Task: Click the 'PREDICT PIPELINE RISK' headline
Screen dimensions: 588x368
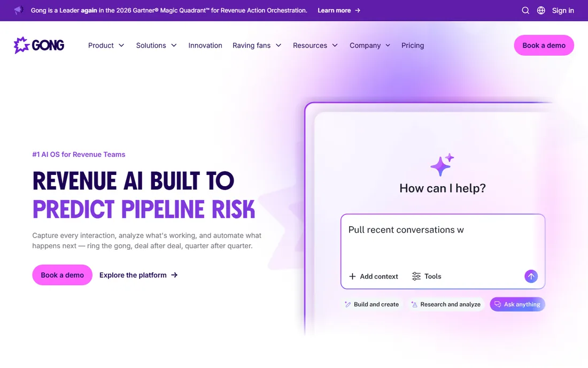Action: point(144,209)
